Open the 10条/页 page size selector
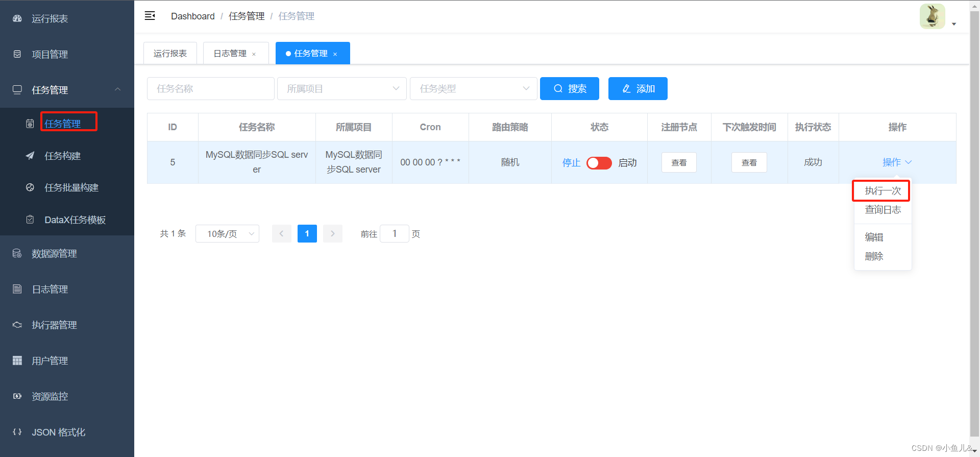The width and height of the screenshot is (980, 457). (x=227, y=233)
